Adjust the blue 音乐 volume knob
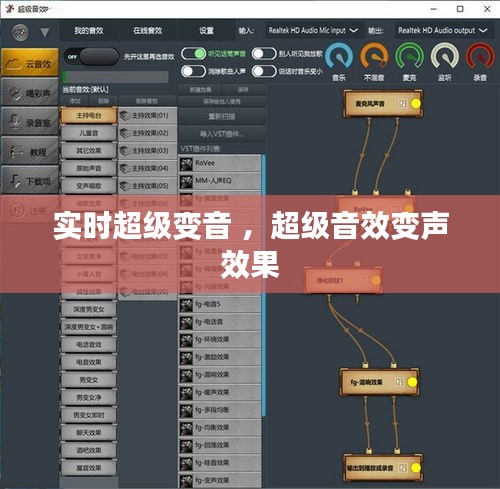Screen dimensions: 500x489 point(339,56)
